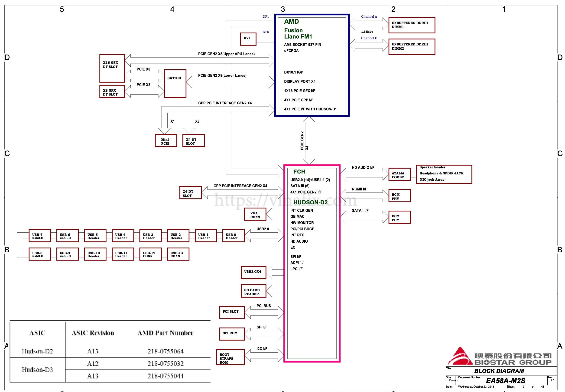Click the SPI ROM block
Screen dimensions: 565x392
(x=232, y=334)
